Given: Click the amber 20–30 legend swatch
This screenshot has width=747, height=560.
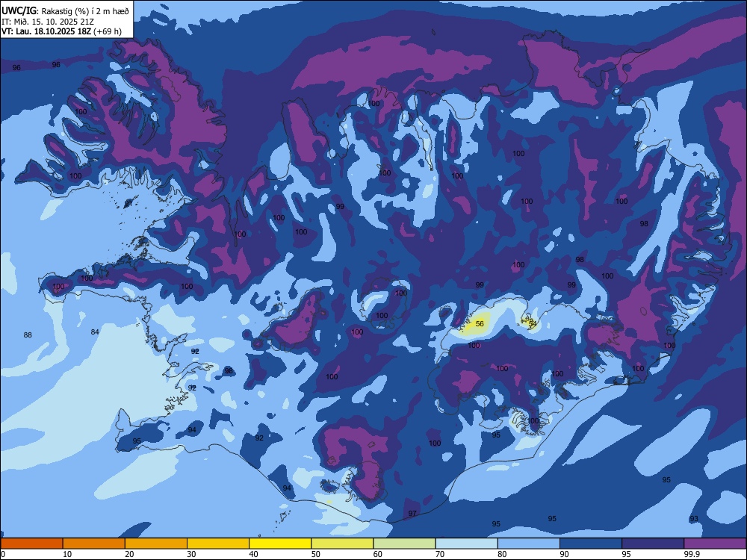Looking at the screenshot, I should [x=156, y=544].
